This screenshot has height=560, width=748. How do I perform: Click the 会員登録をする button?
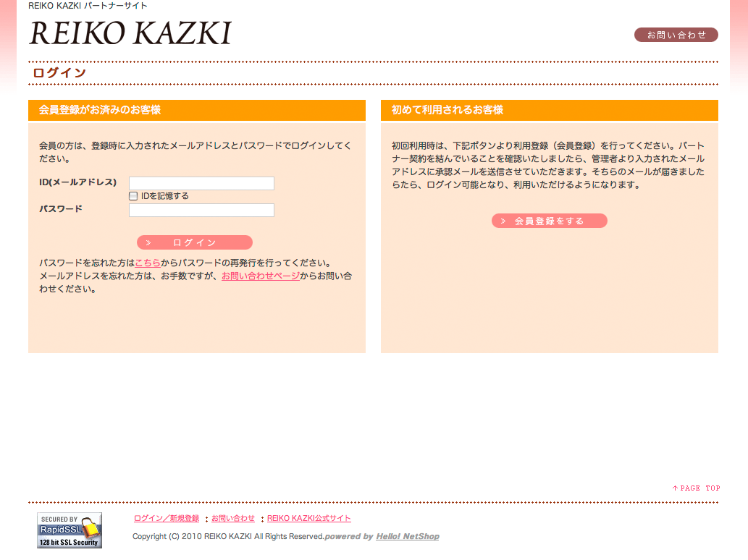point(549,221)
